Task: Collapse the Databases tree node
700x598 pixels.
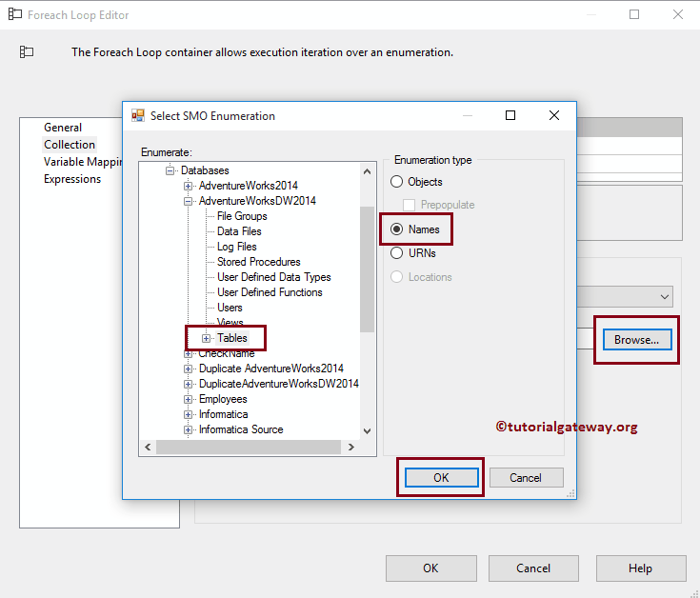Action: click(x=170, y=170)
